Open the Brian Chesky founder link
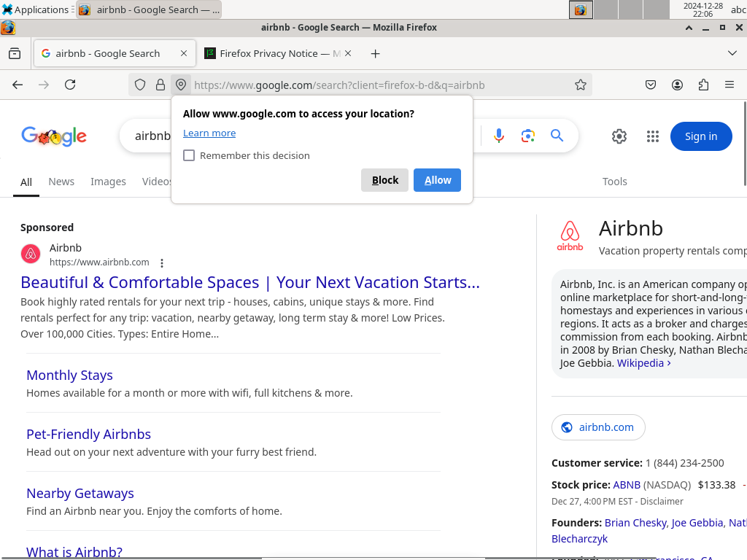 point(635,523)
